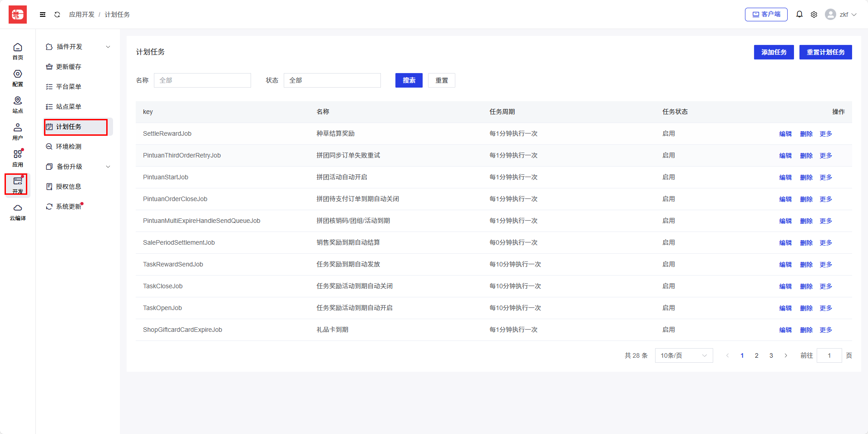Click 删除 for TaskOpenJob row
The width and height of the screenshot is (868, 434).
(806, 308)
